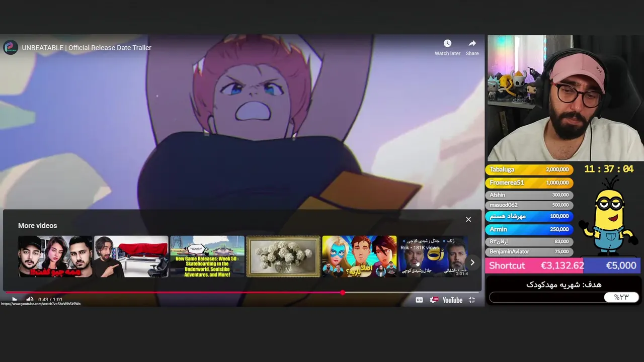The height and width of the screenshot is (362, 644).
Task: Click BenjaminAviator 75,000 donor row
Action: tap(529, 252)
